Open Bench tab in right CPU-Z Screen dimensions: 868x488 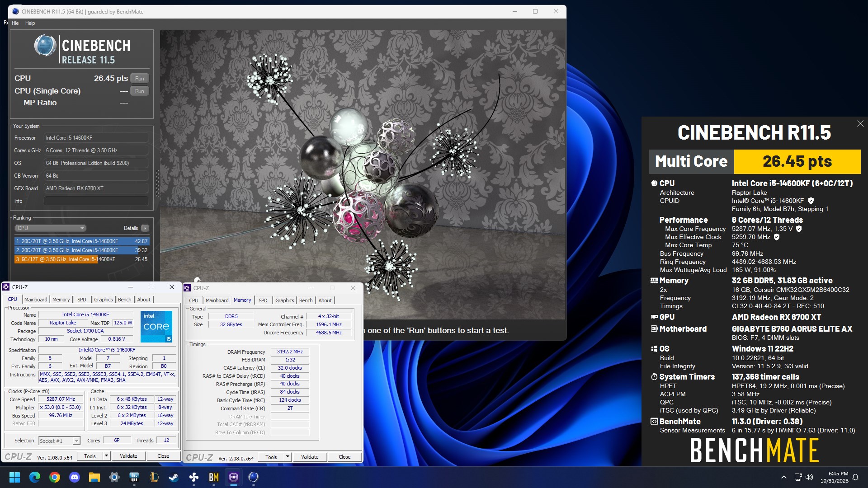(x=306, y=300)
